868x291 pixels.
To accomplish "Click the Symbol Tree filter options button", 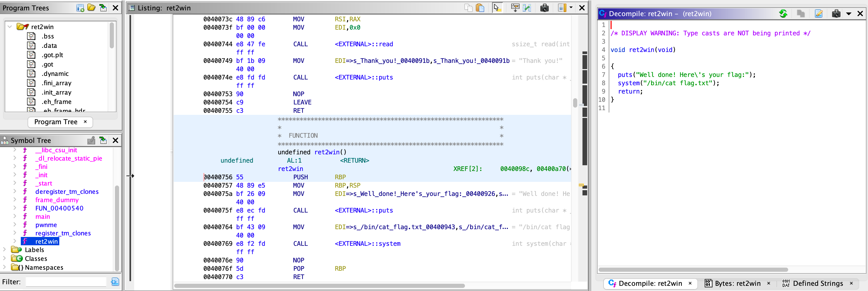I will coord(115,282).
